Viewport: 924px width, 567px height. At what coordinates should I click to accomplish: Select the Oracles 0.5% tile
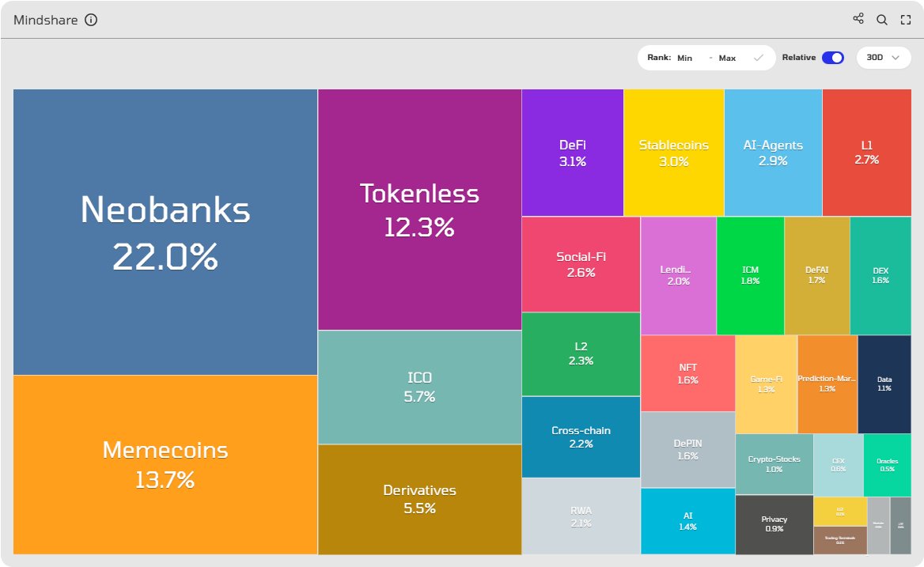(x=888, y=465)
